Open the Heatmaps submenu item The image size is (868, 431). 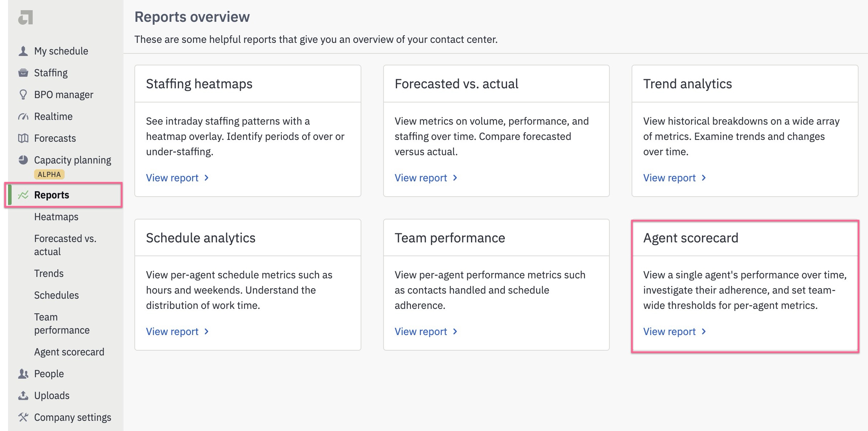56,217
